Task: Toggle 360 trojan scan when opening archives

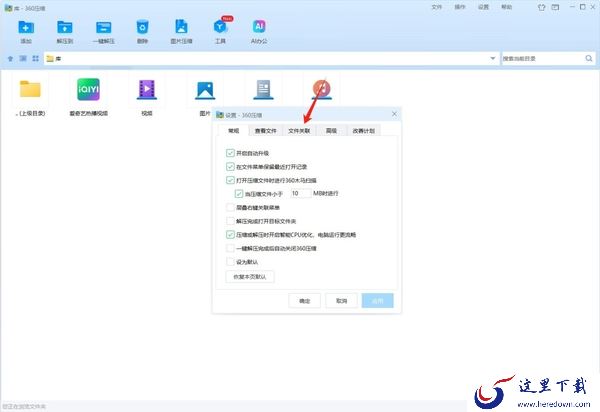Action: 230,180
